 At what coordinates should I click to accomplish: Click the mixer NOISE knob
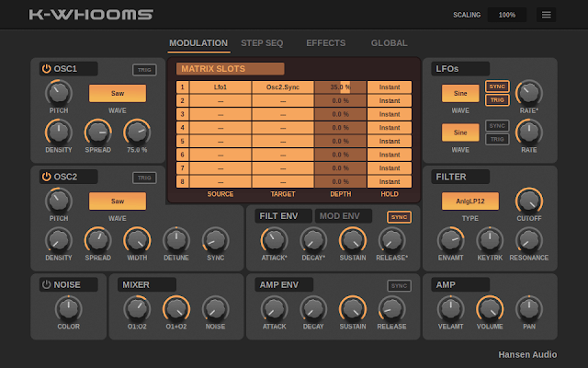point(215,309)
